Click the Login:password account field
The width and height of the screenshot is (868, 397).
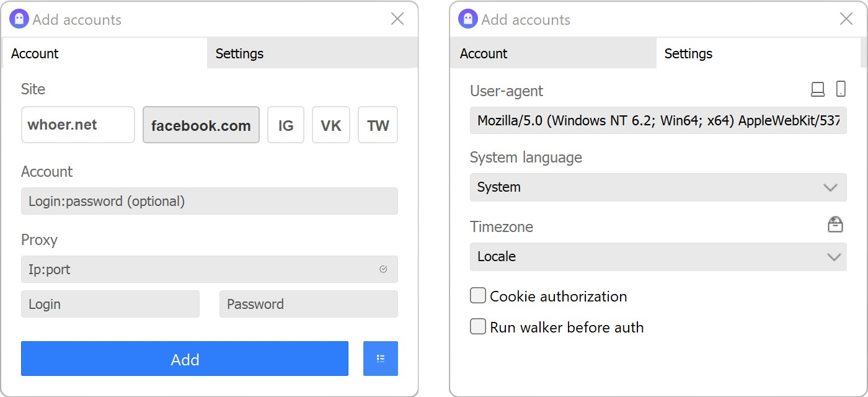(x=210, y=201)
